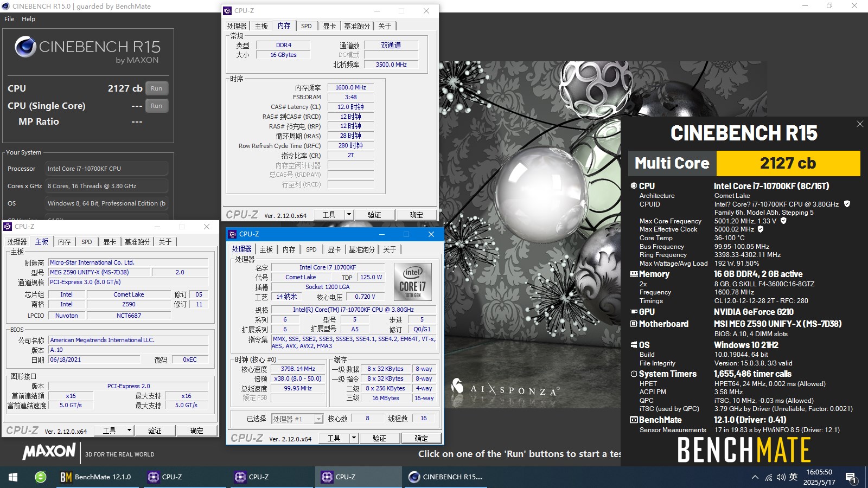
Task: Click the CPU-Z icon in processor window title
Action: pyautogui.click(x=233, y=234)
